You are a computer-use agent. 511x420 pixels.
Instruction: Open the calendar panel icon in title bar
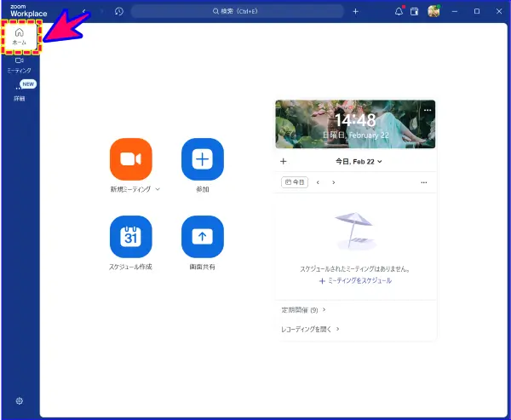click(x=414, y=11)
